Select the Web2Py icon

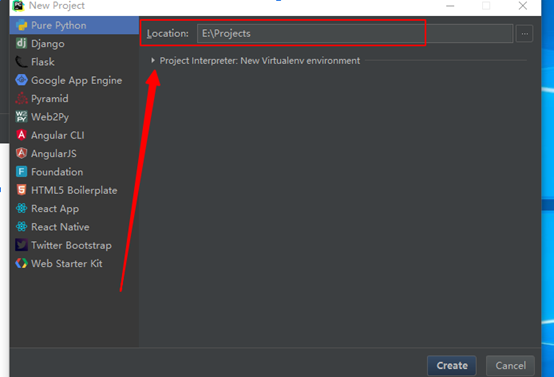coord(22,117)
